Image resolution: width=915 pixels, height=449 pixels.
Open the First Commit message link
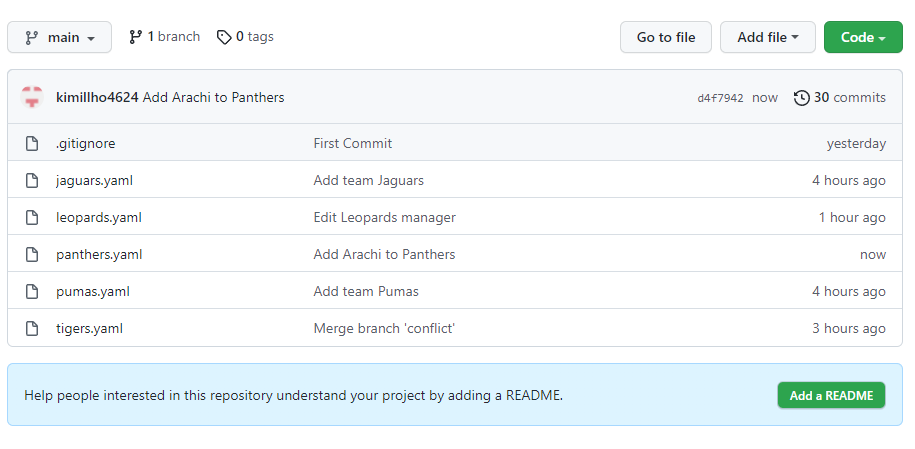pos(352,144)
